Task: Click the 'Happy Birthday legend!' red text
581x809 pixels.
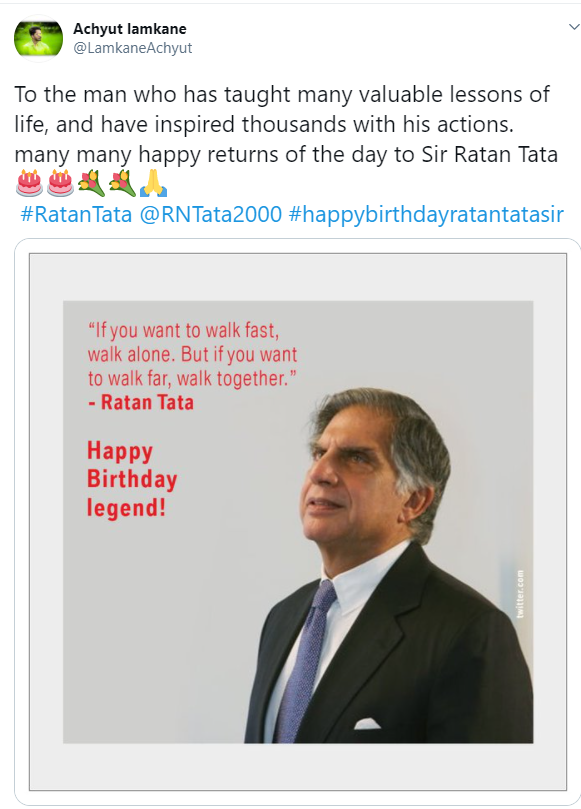Action: click(x=132, y=479)
